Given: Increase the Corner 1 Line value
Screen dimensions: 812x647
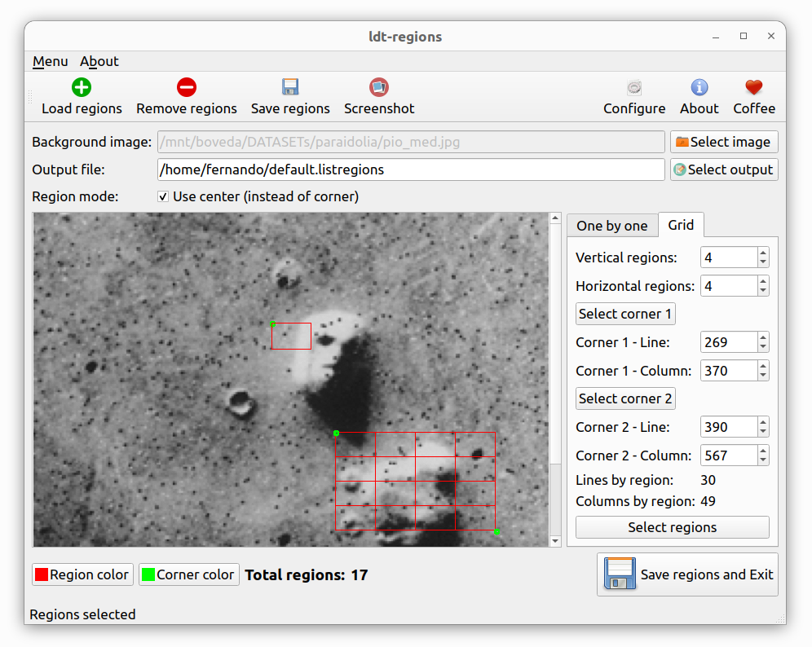Looking at the screenshot, I should pos(763,337).
